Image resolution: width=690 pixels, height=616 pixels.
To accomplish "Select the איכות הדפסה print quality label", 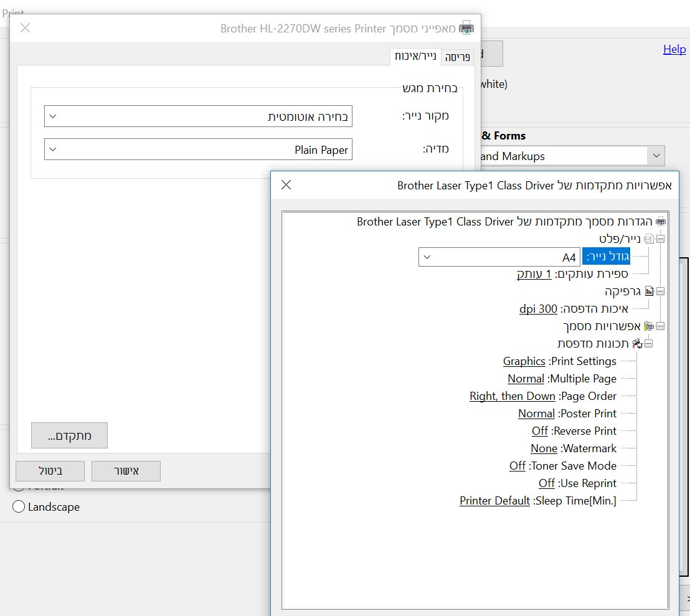I will (594, 309).
